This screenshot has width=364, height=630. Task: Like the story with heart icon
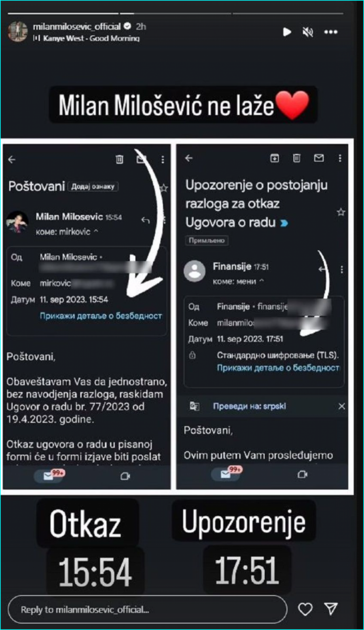[305, 609]
